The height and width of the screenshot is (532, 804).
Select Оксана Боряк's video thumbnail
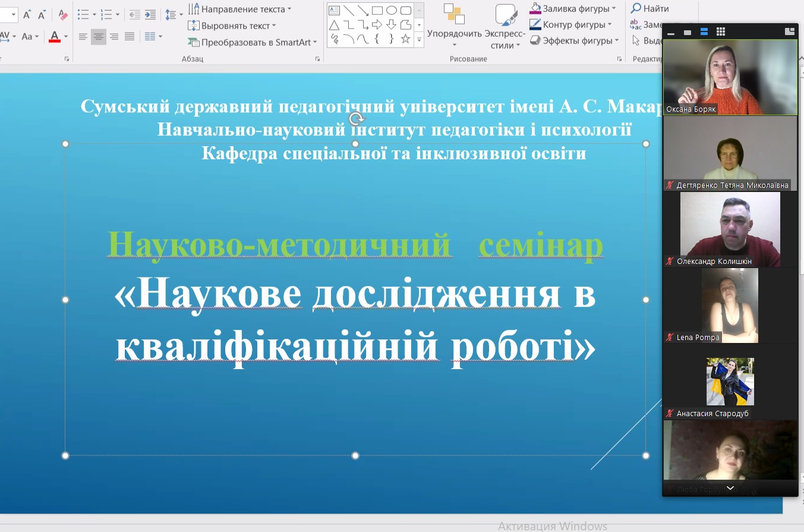(730, 77)
